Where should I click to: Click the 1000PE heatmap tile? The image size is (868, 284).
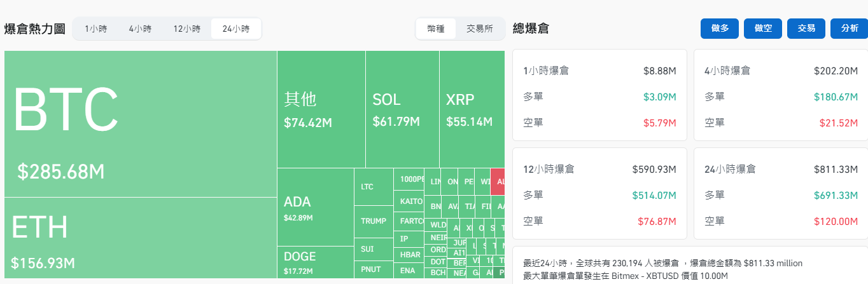409,179
